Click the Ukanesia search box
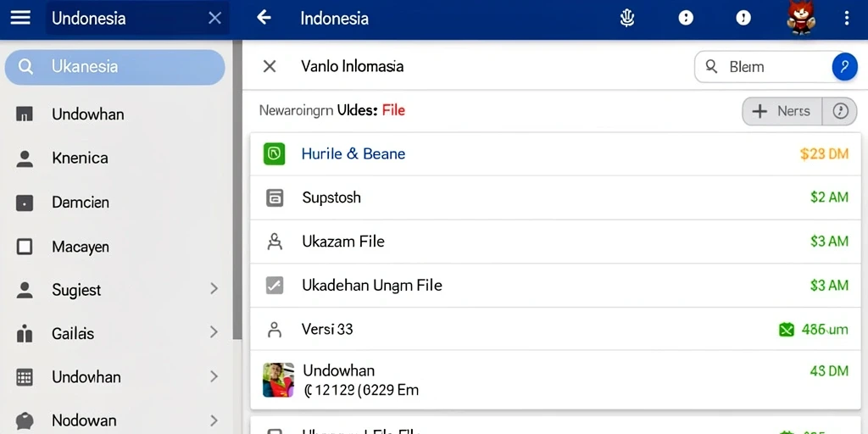The height and width of the screenshot is (434, 868). point(115,67)
